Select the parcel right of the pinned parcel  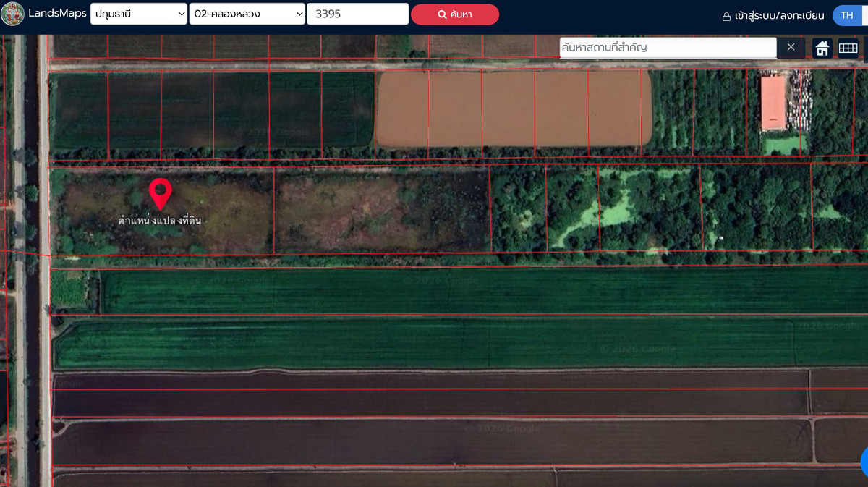381,210
